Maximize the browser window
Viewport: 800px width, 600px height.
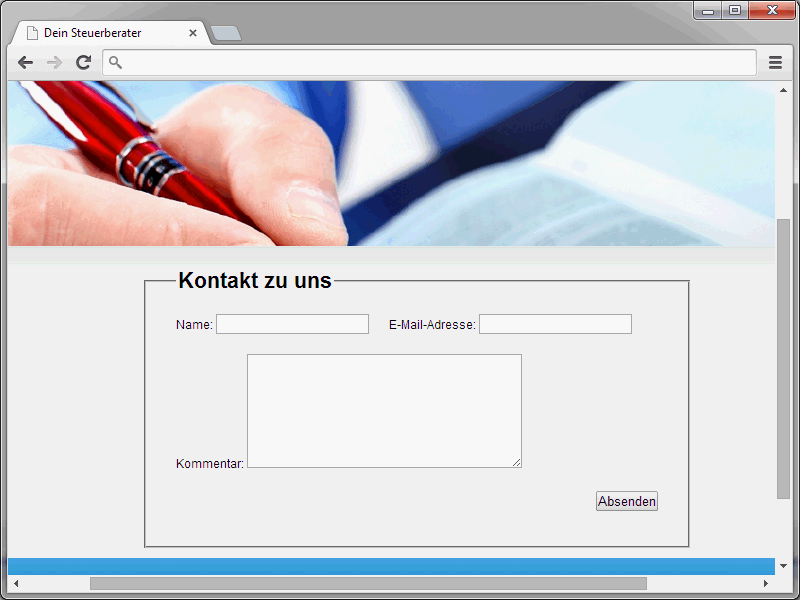[735, 11]
